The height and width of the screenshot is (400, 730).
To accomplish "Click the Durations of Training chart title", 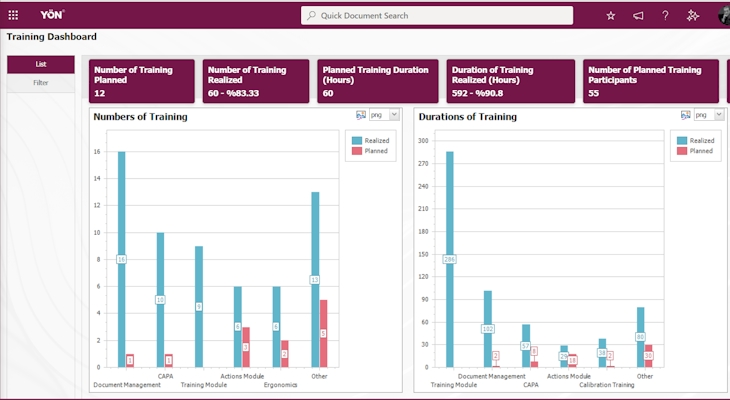I will [x=467, y=117].
